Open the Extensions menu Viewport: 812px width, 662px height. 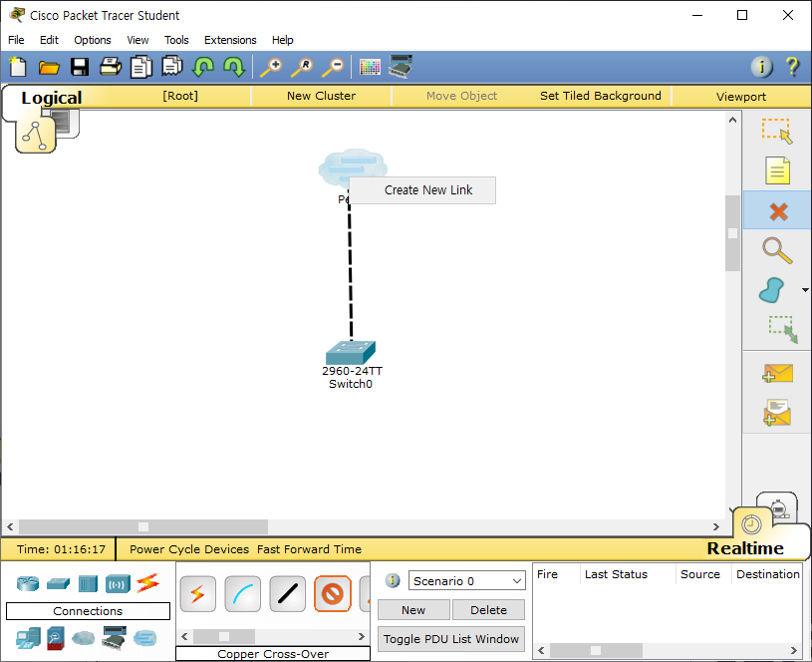[x=230, y=40]
